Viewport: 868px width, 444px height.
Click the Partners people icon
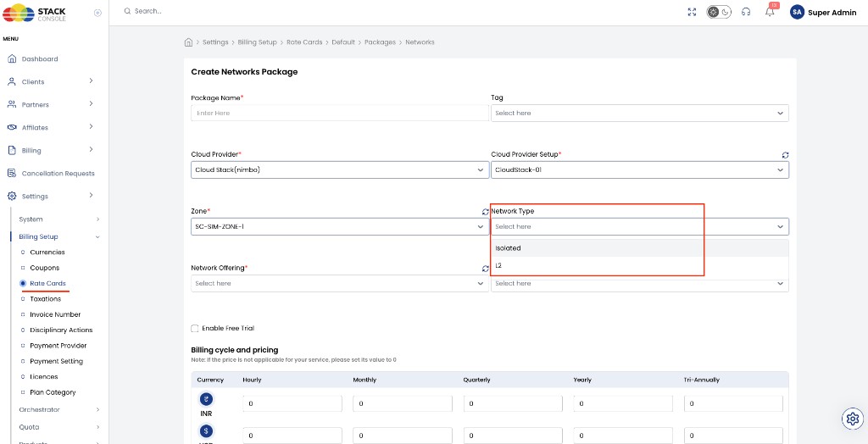(12, 104)
